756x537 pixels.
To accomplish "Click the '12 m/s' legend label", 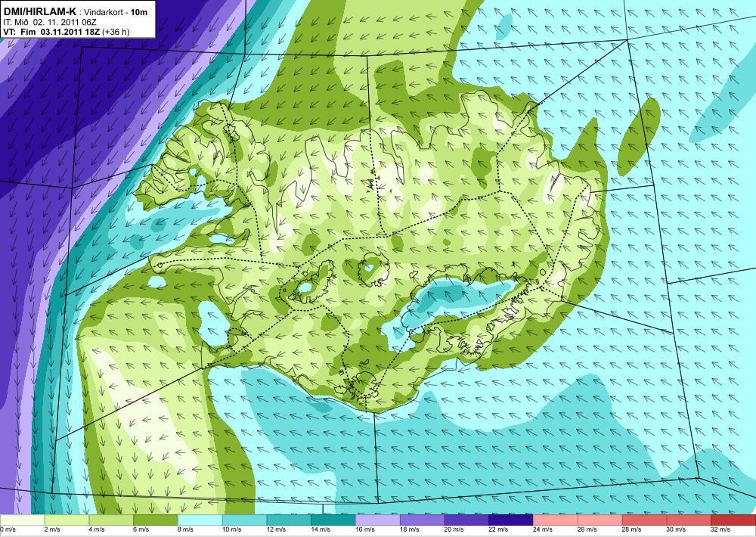I will pos(276,529).
